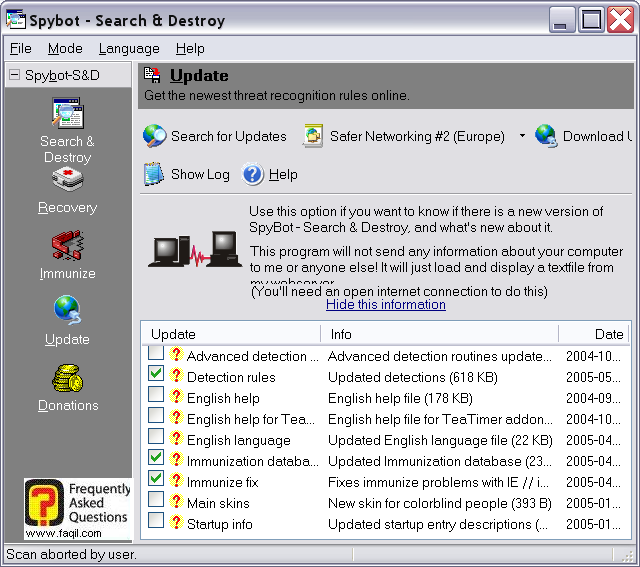Screen dimensions: 640x567
Task: Click the Help toolbar label
Action: point(283,175)
